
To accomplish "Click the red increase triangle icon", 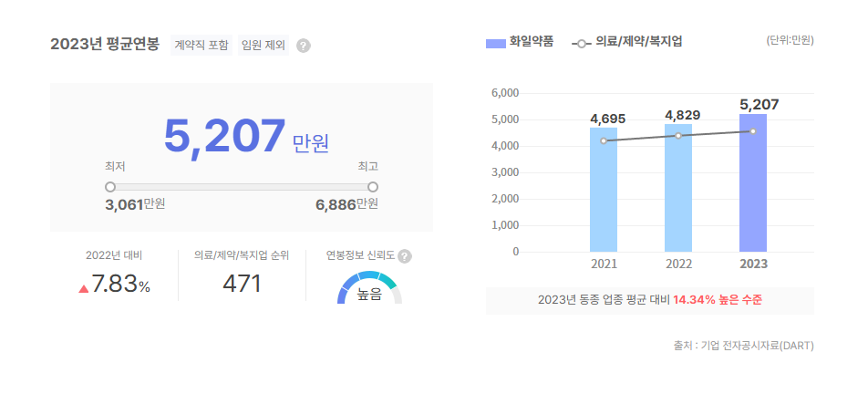I will tap(84, 288).
